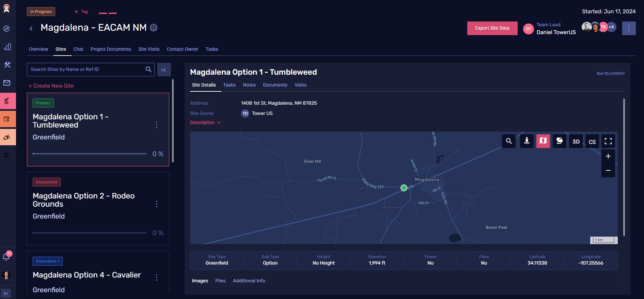Open the DT team lead avatar
This screenshot has width=644, height=299.
528,29
